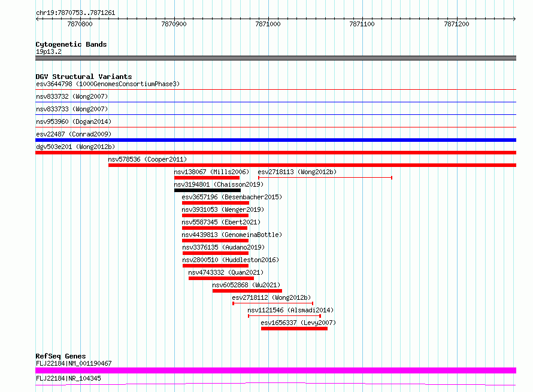Click ruler position 7870900
The image size is (533, 392).
(174, 24)
